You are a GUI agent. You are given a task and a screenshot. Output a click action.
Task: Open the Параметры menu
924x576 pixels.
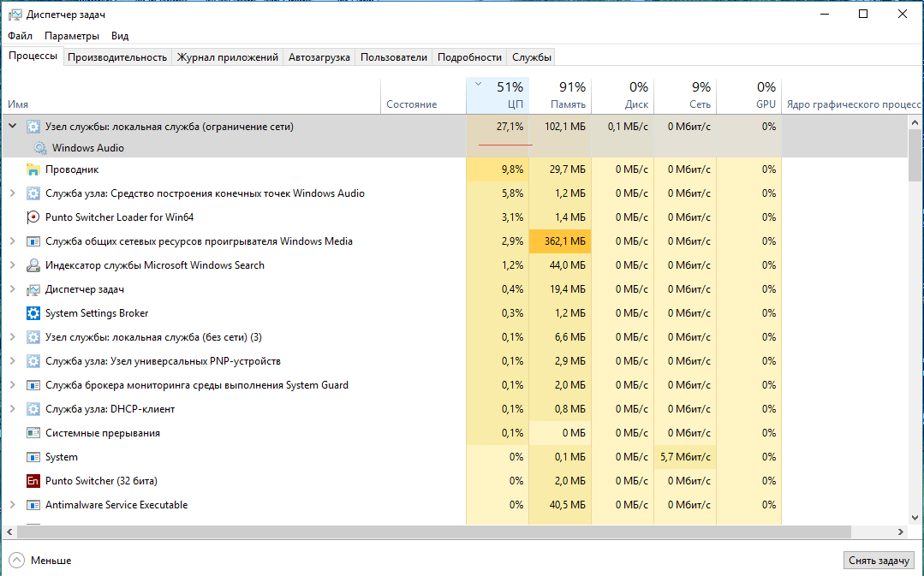(x=72, y=36)
